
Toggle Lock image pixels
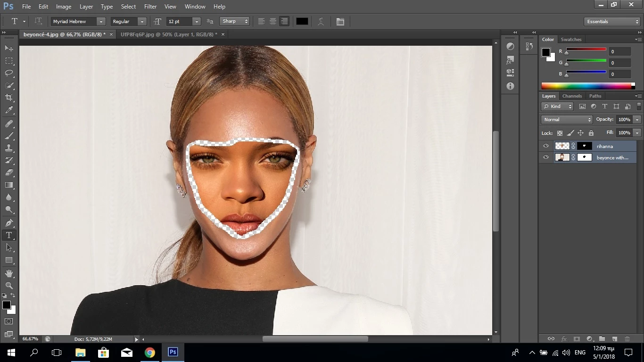coord(570,133)
